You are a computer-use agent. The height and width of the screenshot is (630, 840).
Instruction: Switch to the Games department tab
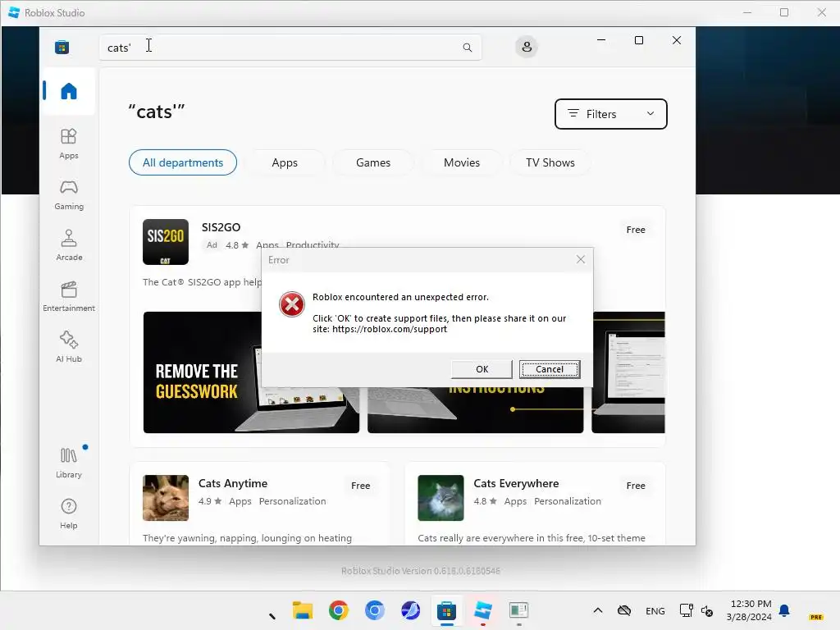tap(373, 162)
